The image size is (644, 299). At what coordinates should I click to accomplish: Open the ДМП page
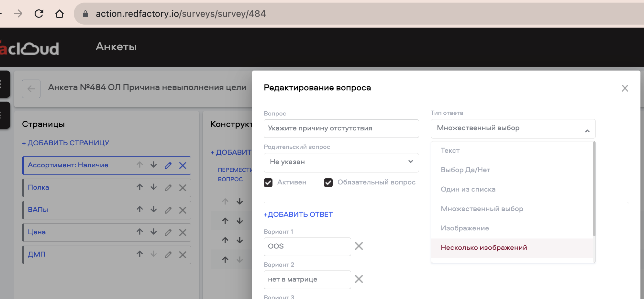click(x=37, y=254)
